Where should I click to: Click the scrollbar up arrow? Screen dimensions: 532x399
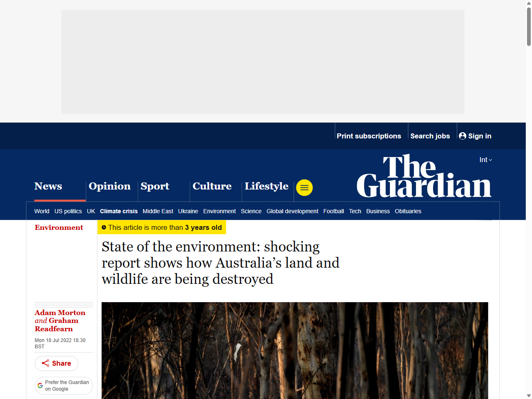pyautogui.click(x=529, y=3)
